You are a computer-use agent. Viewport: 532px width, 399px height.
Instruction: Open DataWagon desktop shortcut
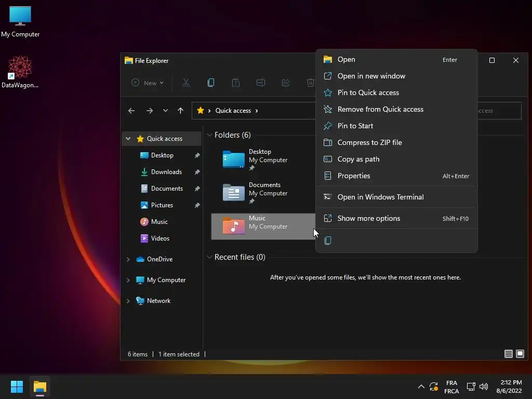[x=20, y=72]
